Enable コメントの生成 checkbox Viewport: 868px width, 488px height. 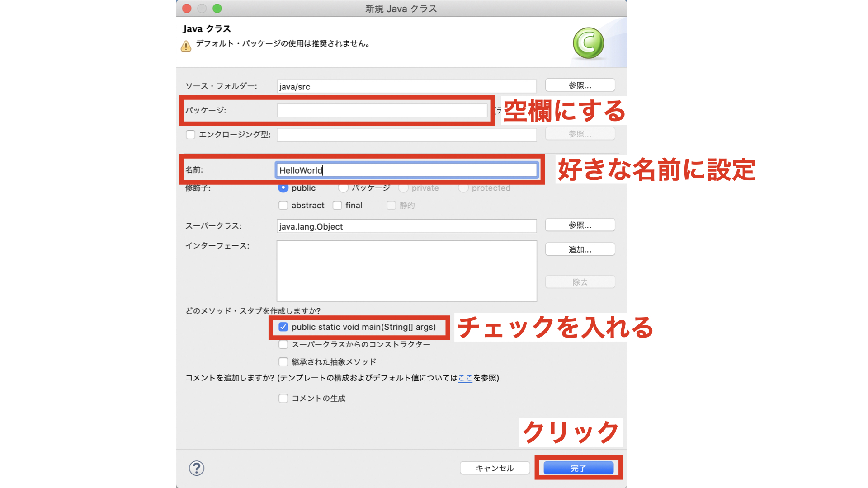283,398
